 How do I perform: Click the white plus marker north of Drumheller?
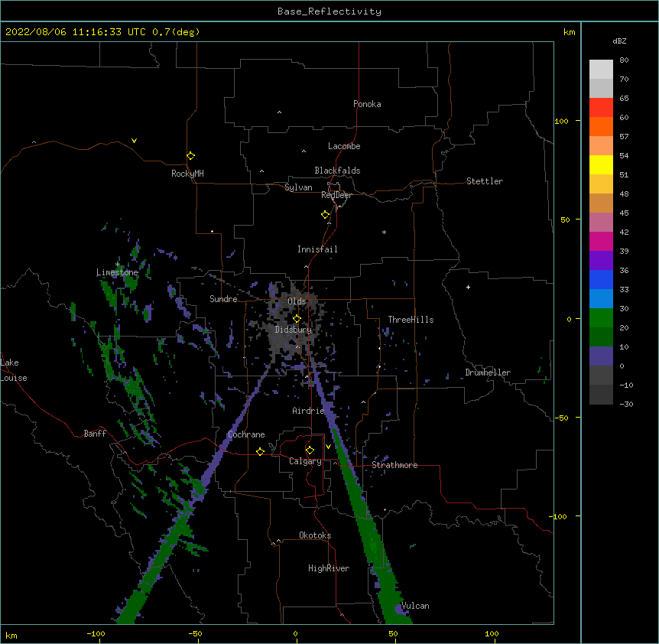[468, 287]
